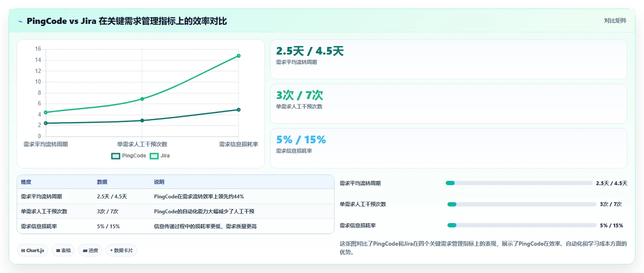Open the 3次 / 7次 metric card

click(x=448, y=104)
